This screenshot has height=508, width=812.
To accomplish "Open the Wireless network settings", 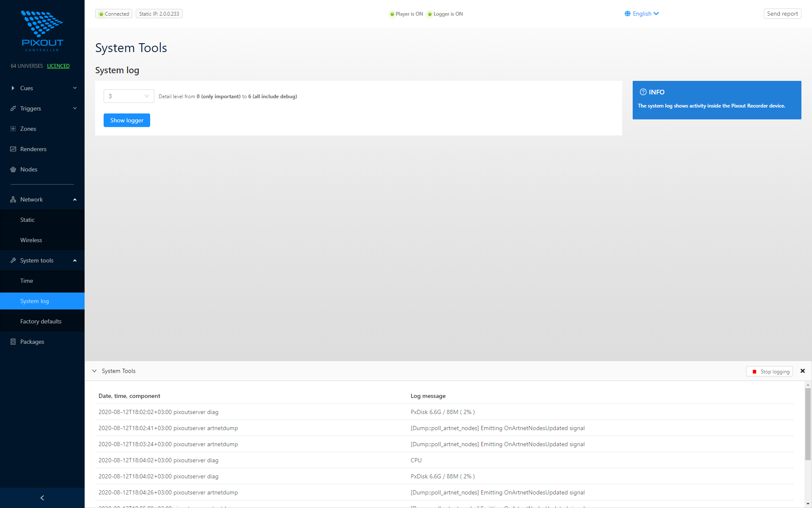I will [31, 240].
